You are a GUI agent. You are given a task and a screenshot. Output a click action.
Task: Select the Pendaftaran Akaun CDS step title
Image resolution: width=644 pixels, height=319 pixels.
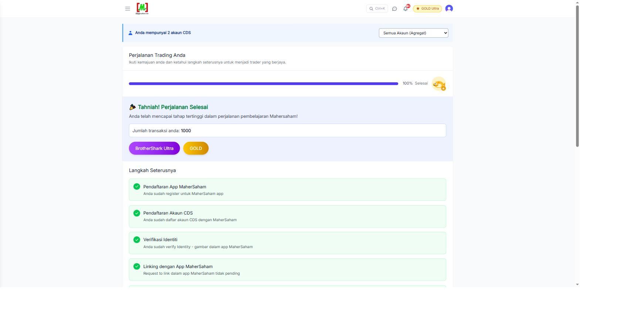tap(168, 213)
